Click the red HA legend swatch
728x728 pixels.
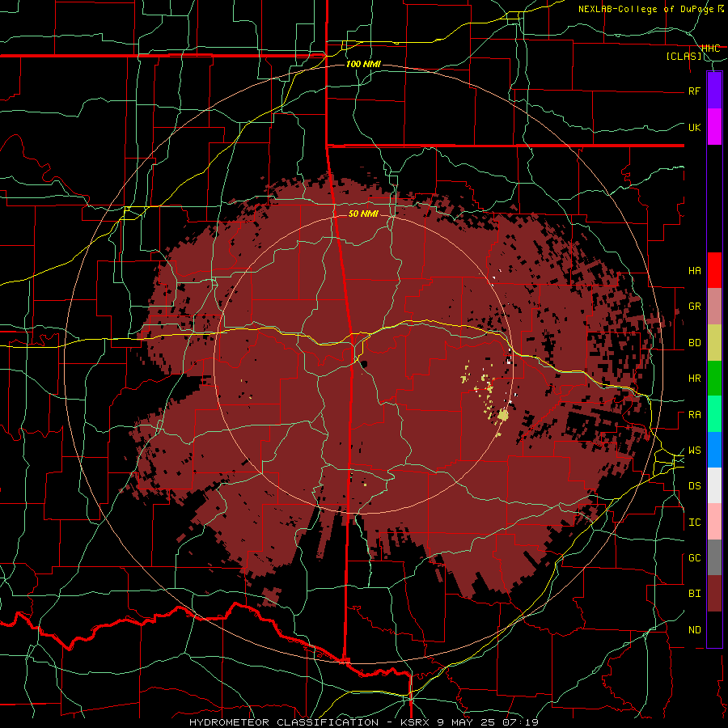[714, 270]
